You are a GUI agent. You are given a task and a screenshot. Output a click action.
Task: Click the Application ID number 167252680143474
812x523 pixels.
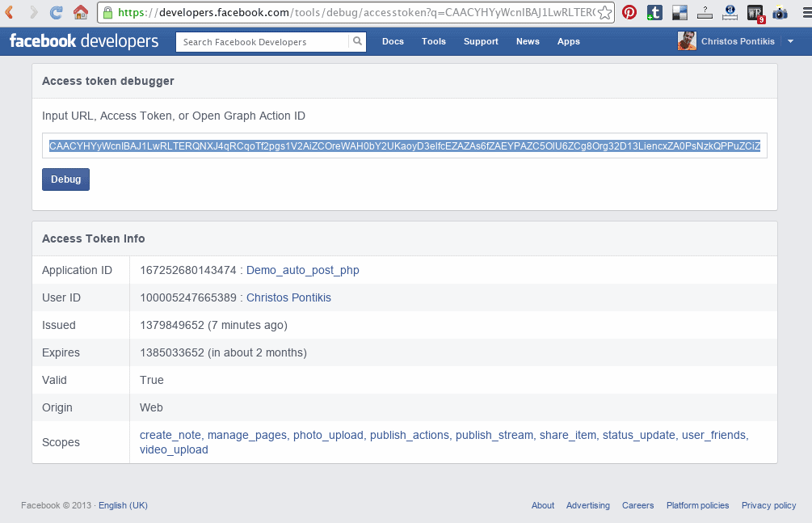[188, 270]
